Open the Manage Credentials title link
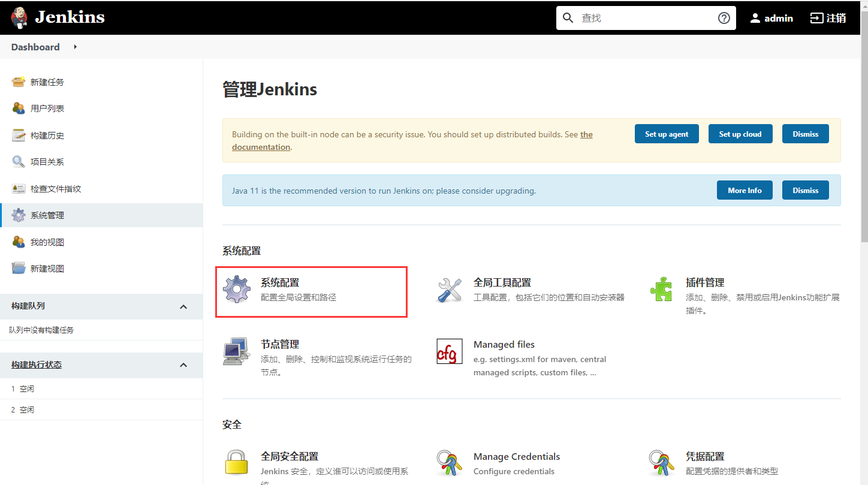Viewport: 868px width, 485px height. coord(517,456)
